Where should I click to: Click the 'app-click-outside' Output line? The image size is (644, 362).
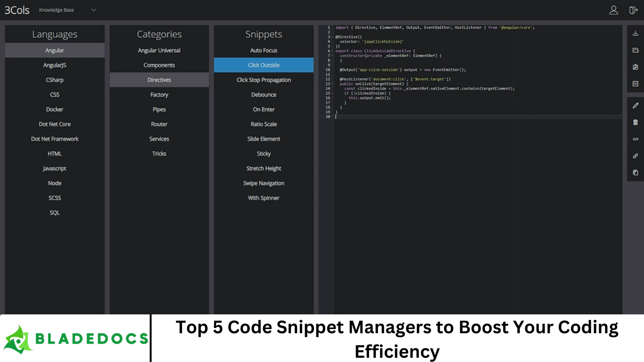click(x=403, y=70)
